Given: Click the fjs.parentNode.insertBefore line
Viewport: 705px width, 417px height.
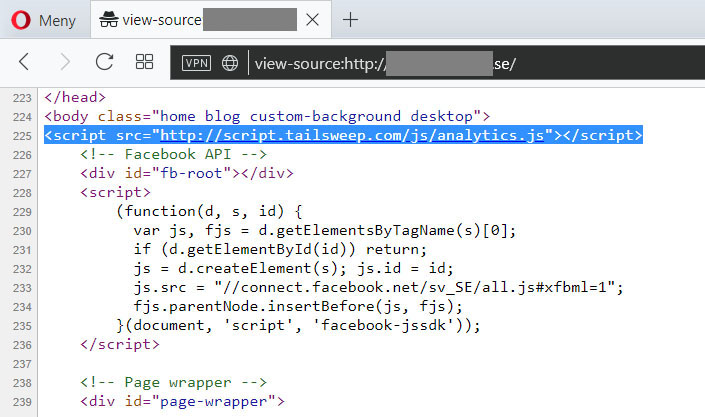Looking at the screenshot, I should (298, 306).
